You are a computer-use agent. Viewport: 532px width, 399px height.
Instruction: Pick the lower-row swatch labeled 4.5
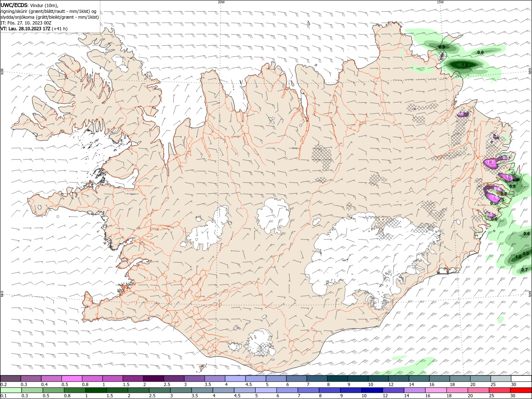point(245,390)
